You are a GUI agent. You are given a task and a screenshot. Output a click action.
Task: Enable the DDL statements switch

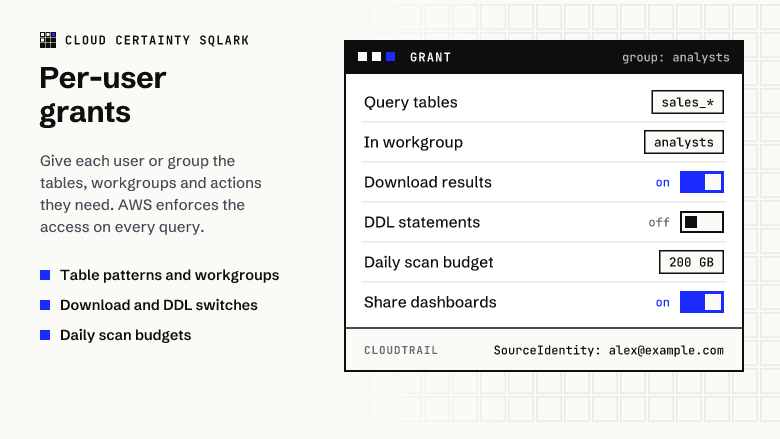701,222
